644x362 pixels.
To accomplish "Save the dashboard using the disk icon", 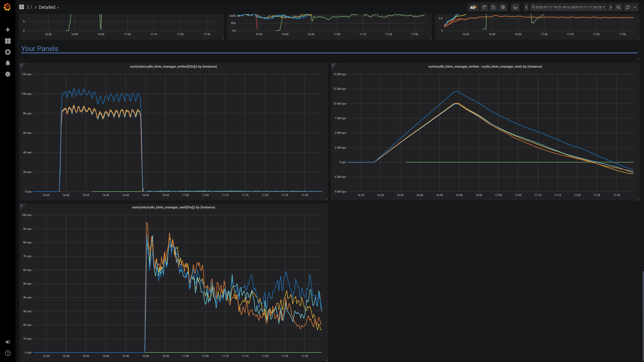I will tap(493, 7).
